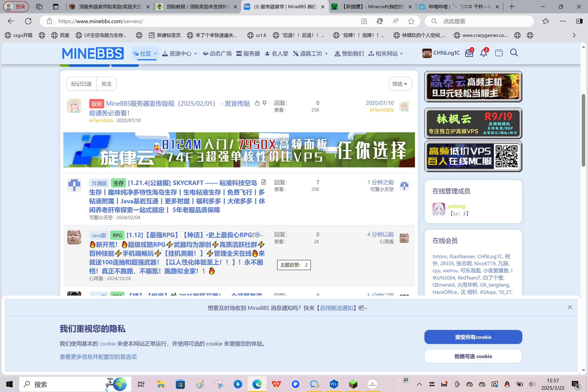Viewport: 588px width, 392px height.
Task: Click the 启用推送通知 link
Action: pyautogui.click(x=337, y=308)
